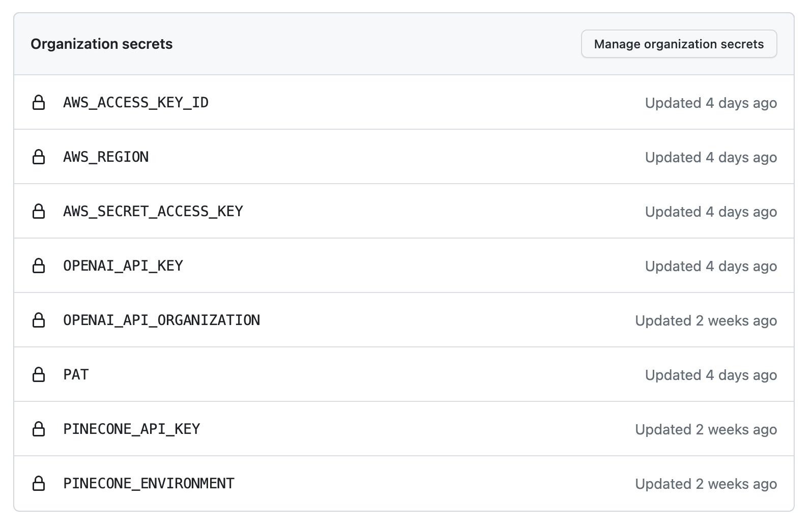The height and width of the screenshot is (528, 812).
Task: Click updated time of OPENAI_API_KEY
Action: coord(711,266)
